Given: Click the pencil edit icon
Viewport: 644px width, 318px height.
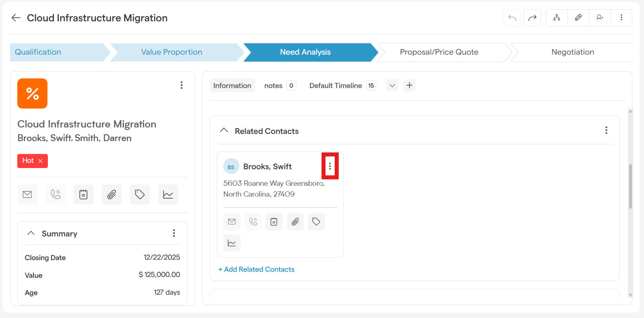Looking at the screenshot, I should pyautogui.click(x=578, y=18).
